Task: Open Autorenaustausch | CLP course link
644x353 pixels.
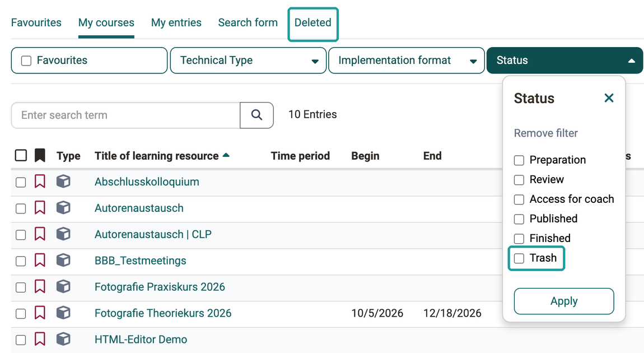Action: click(x=153, y=234)
